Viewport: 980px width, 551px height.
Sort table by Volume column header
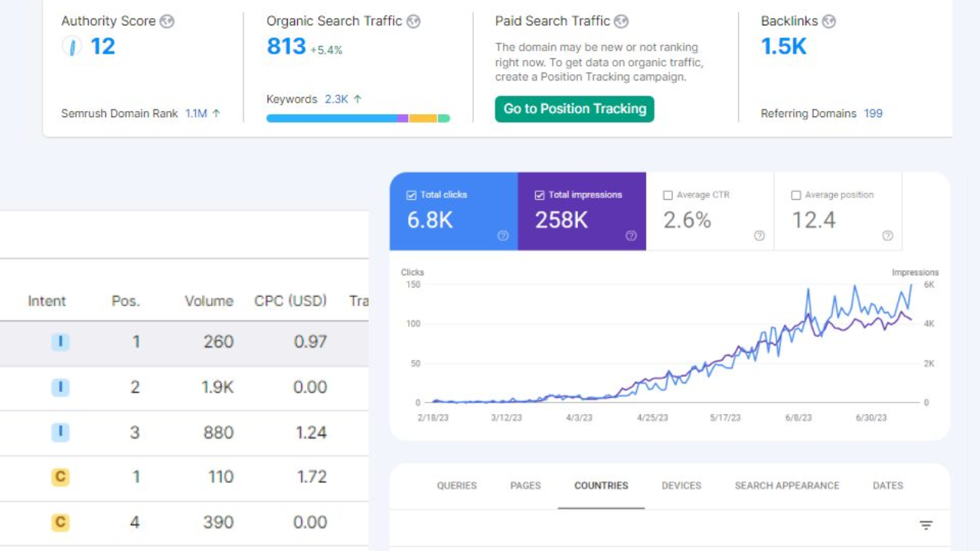(208, 301)
